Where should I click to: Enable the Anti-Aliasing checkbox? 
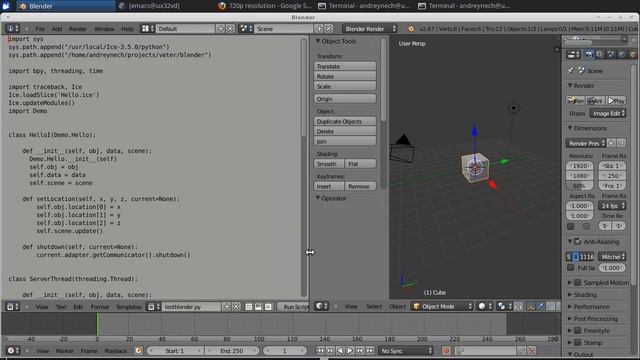point(578,241)
